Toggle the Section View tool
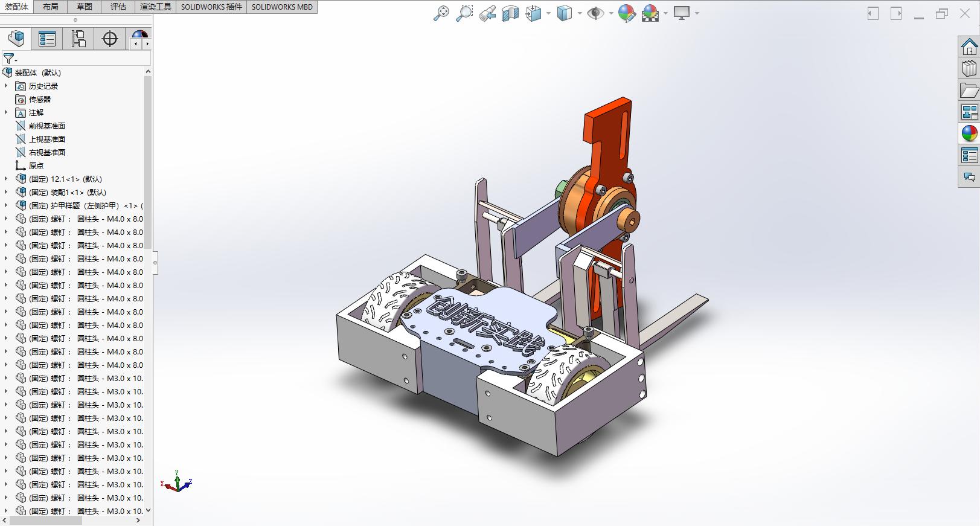 click(x=510, y=13)
